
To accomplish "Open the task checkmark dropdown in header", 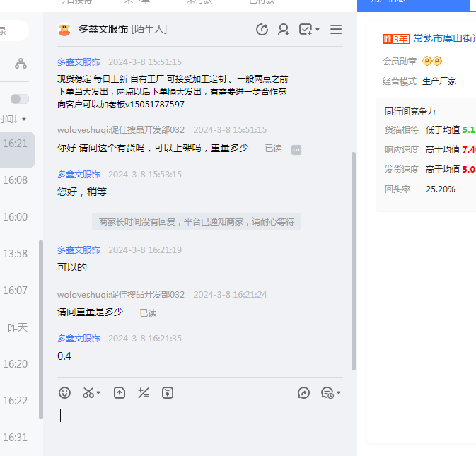I will (x=309, y=30).
